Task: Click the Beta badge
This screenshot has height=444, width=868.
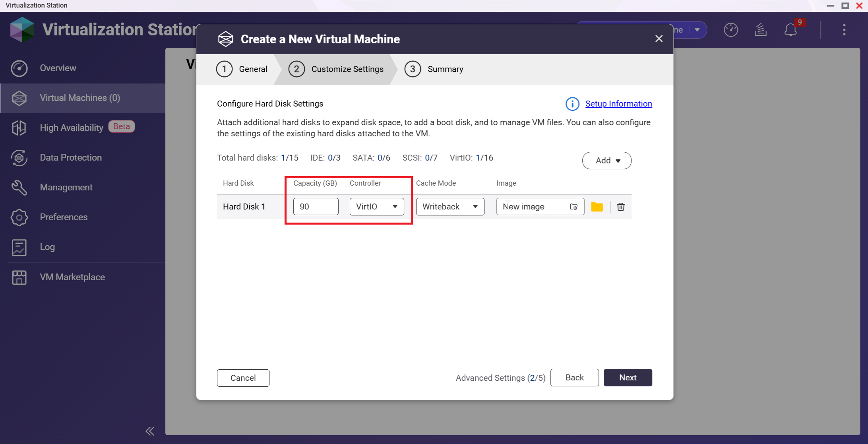Action: [122, 126]
